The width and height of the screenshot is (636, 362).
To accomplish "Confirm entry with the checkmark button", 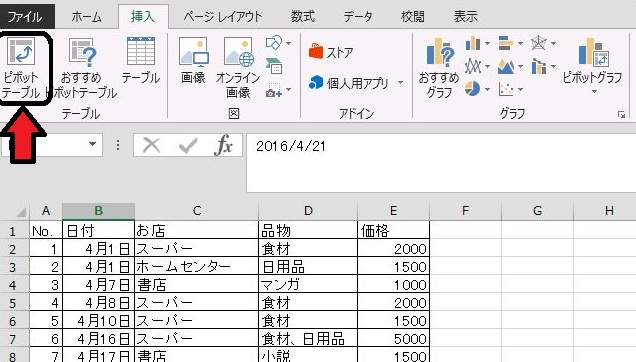I will (x=188, y=145).
